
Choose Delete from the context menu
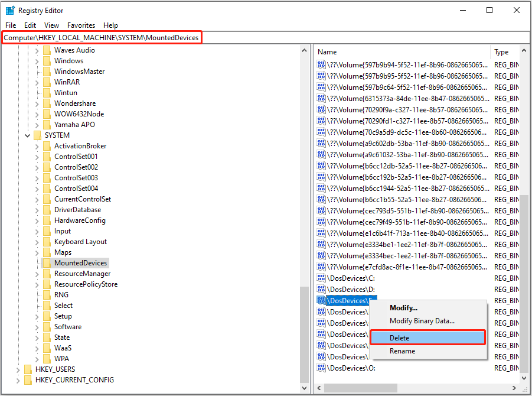[399, 337]
